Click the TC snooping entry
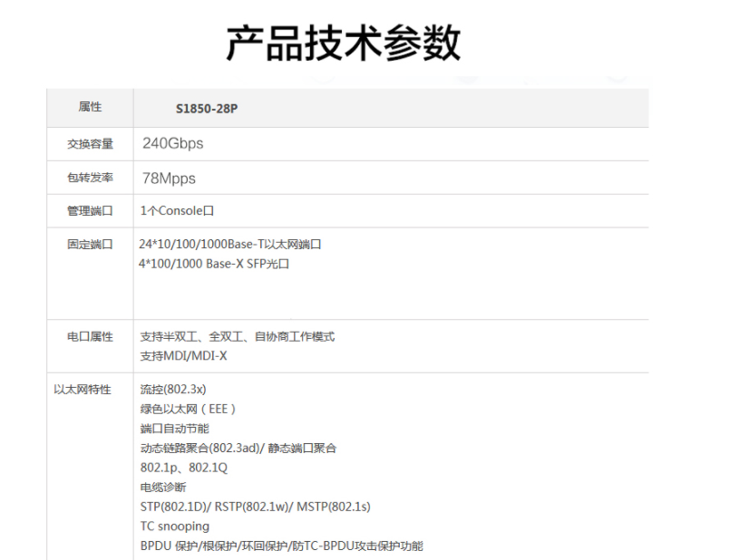This screenshot has width=729, height=560. (x=174, y=526)
